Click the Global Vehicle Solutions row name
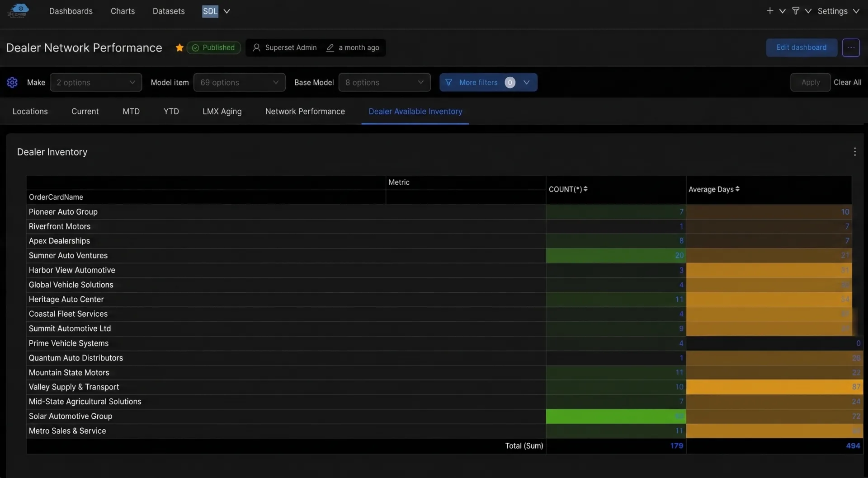Viewport: 868px width, 478px height. point(71,285)
